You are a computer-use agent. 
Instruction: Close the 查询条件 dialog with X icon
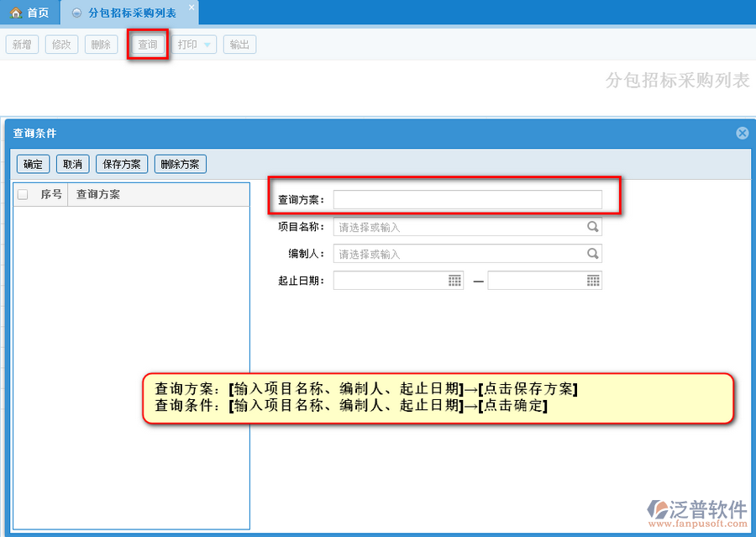pos(742,133)
